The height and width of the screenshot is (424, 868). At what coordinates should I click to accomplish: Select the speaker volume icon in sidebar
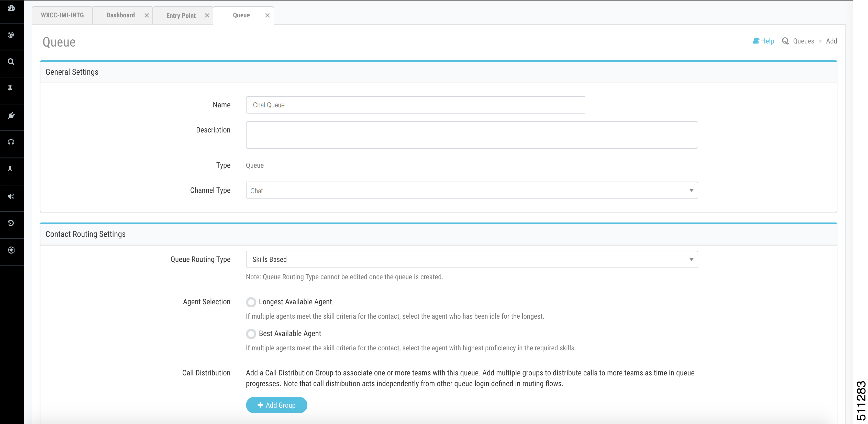[x=11, y=196]
